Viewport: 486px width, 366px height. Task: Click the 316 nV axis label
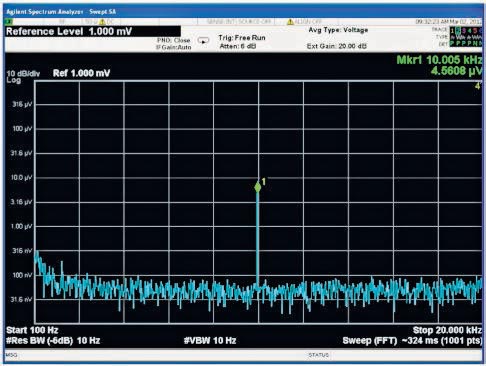(22, 251)
